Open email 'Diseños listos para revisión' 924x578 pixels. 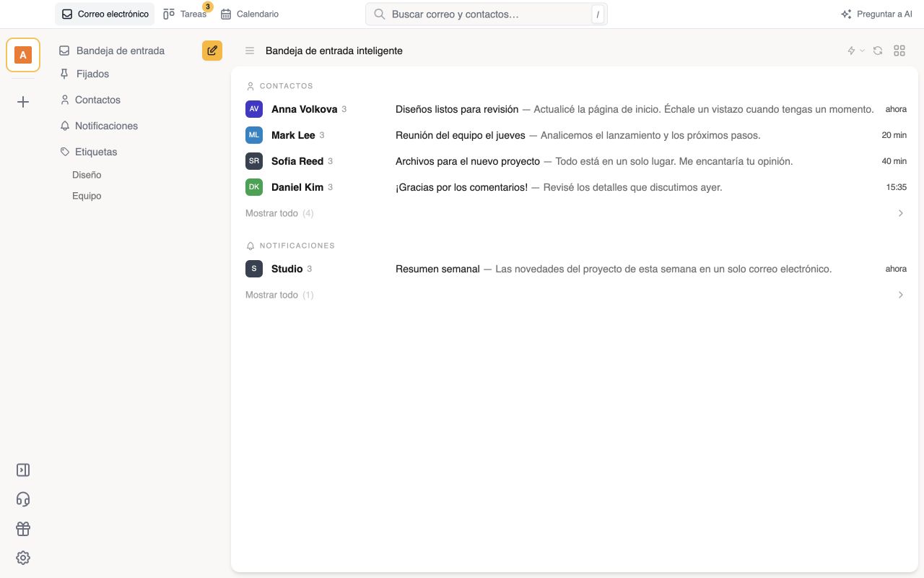[576, 109]
